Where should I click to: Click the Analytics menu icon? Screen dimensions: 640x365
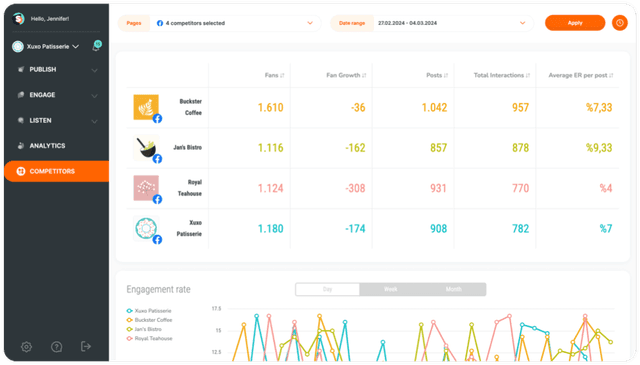(21, 146)
